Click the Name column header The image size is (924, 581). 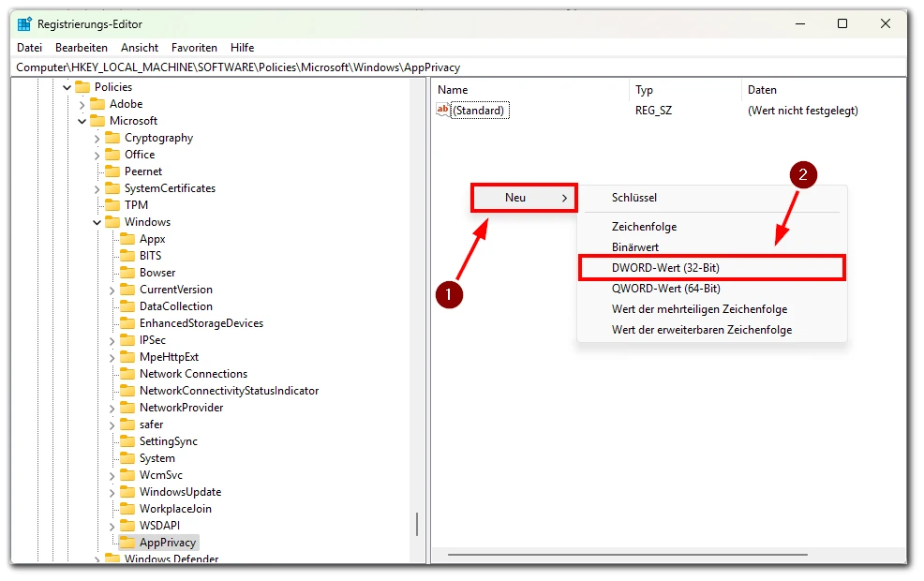531,90
